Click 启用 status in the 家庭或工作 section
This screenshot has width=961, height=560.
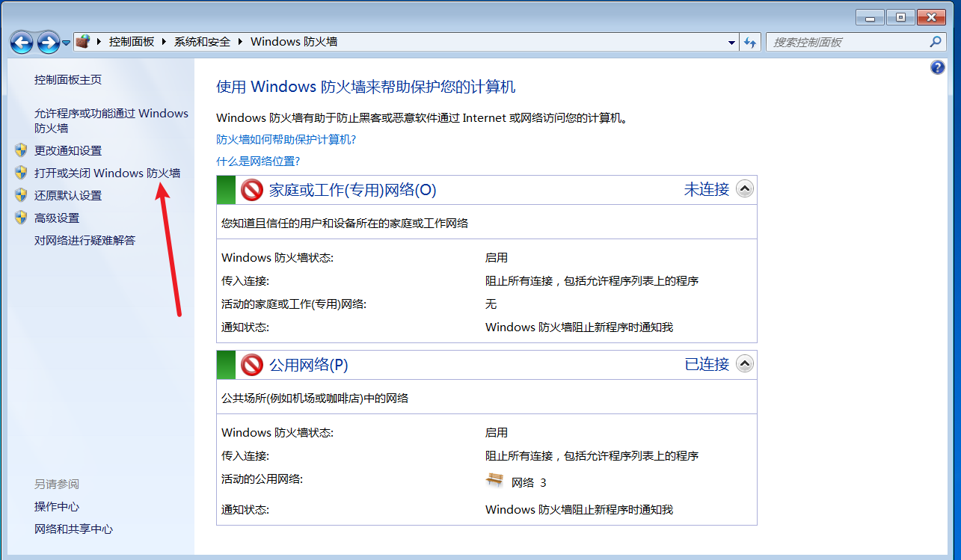click(x=497, y=257)
